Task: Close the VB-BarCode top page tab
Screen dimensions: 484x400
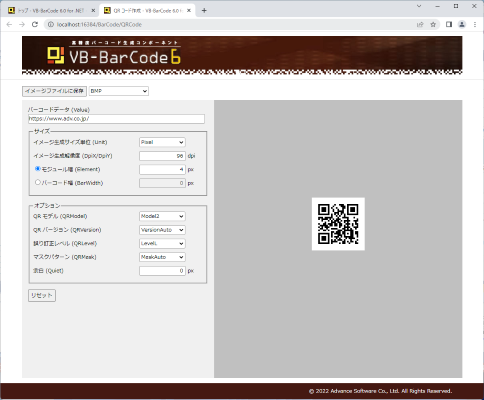Action: (x=93, y=11)
